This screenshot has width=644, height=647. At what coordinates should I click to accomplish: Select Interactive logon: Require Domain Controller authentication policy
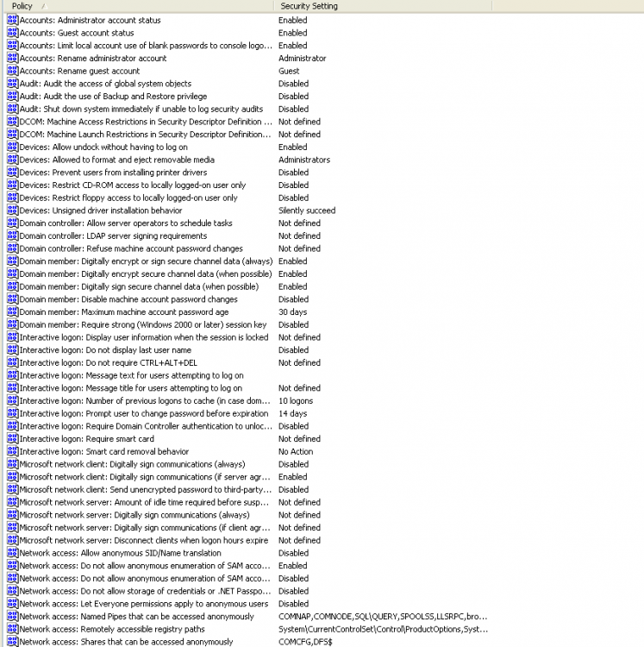pyautogui.click(x=146, y=426)
